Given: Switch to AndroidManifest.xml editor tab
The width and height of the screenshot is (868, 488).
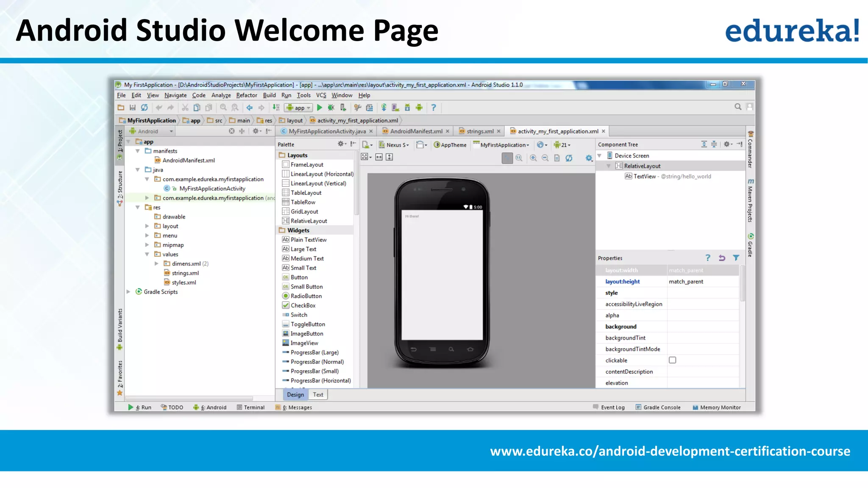Looking at the screenshot, I should pos(416,131).
